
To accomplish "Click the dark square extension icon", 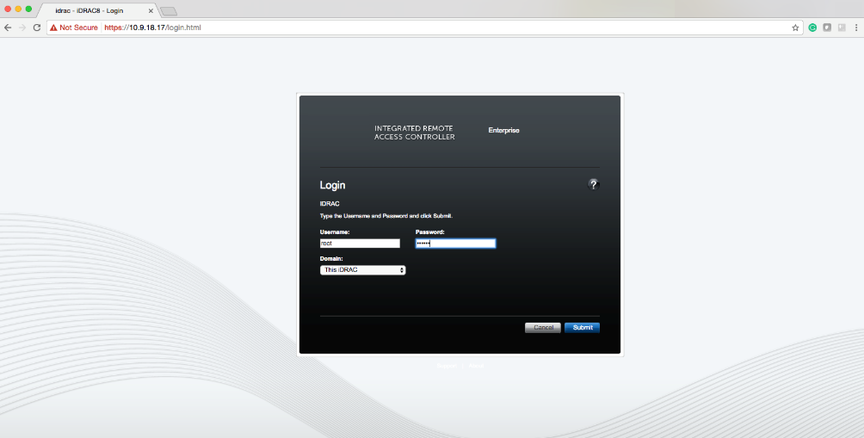I will [x=827, y=28].
